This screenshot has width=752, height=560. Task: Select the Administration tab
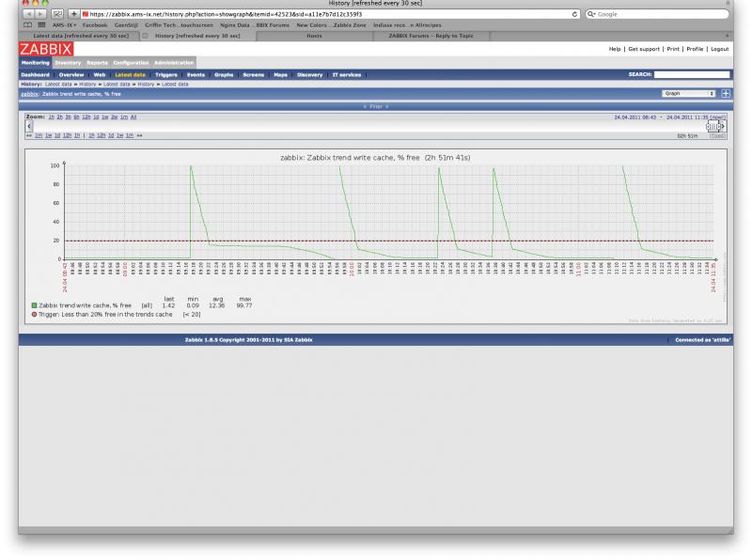(x=174, y=63)
